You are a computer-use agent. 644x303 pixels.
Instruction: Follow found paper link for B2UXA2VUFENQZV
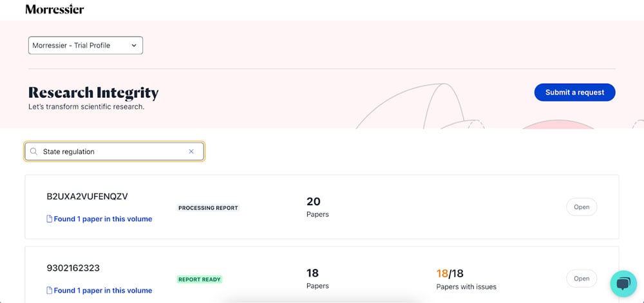click(103, 219)
